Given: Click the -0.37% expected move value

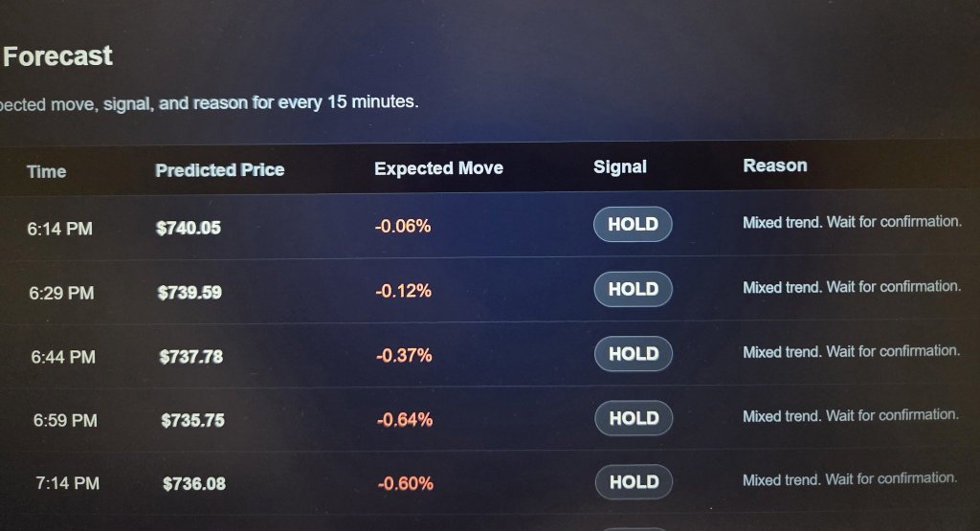Looking at the screenshot, I should click(x=404, y=356).
